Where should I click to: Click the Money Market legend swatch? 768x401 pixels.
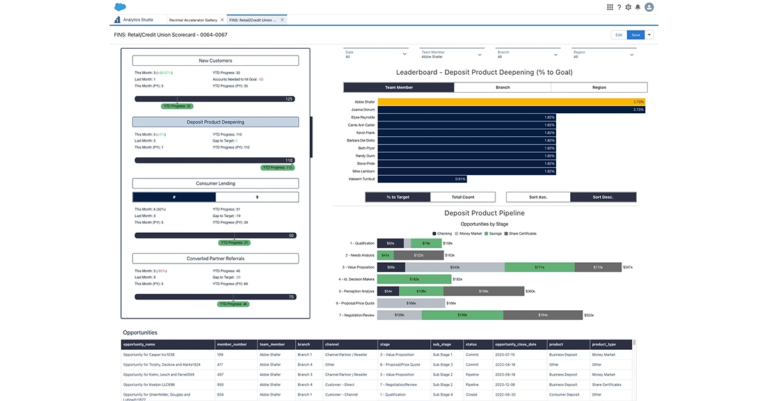tap(456, 234)
